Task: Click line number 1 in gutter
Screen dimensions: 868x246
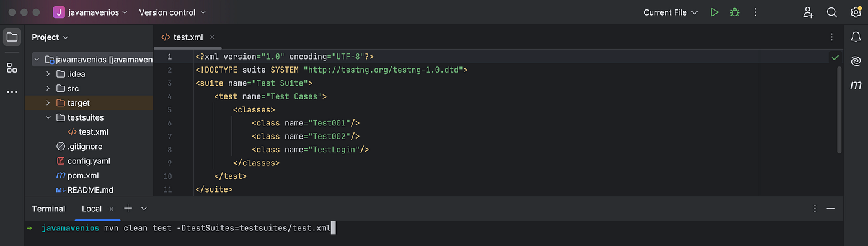Action: [169, 57]
